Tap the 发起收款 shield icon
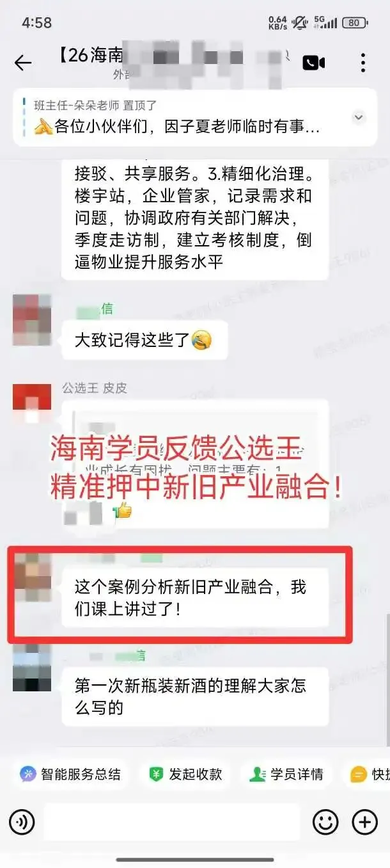This screenshot has height=868, width=390. pyautogui.click(x=156, y=774)
